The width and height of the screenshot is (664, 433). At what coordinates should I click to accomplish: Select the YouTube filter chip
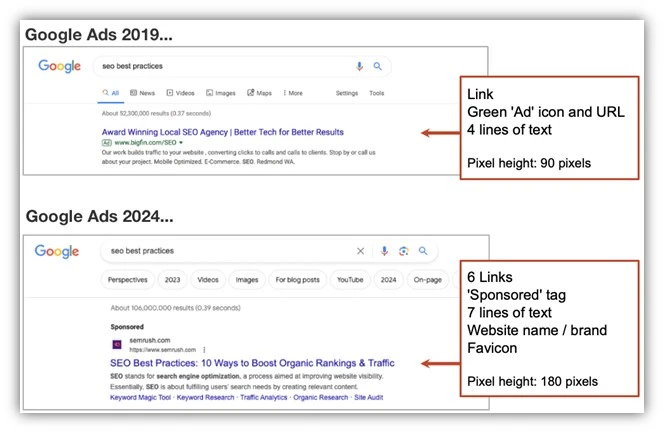tap(350, 280)
